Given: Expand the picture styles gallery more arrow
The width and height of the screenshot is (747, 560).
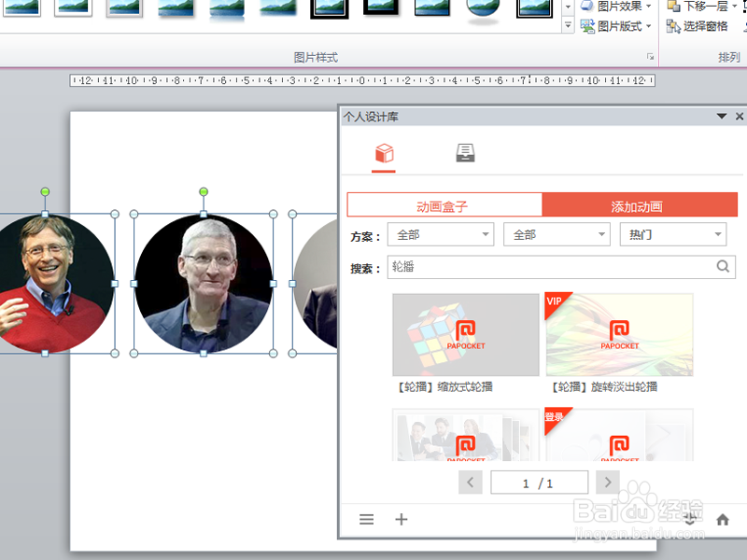Looking at the screenshot, I should (568, 25).
